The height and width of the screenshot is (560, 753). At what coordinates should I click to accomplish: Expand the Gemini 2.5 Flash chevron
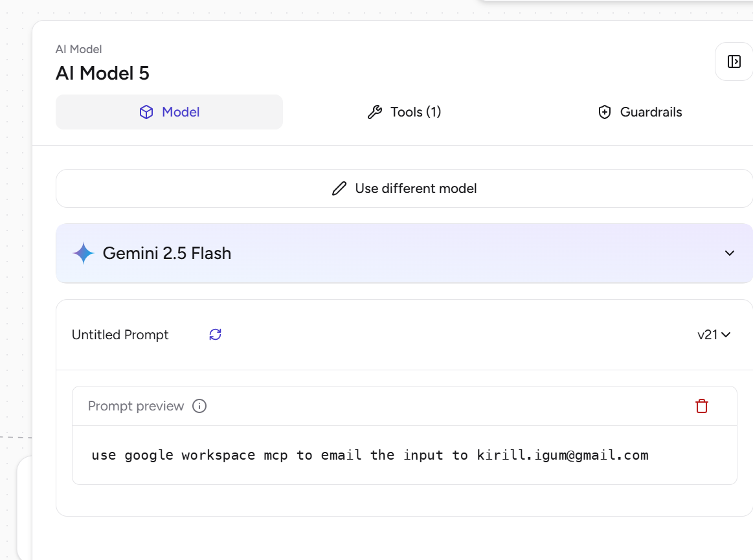pos(729,253)
